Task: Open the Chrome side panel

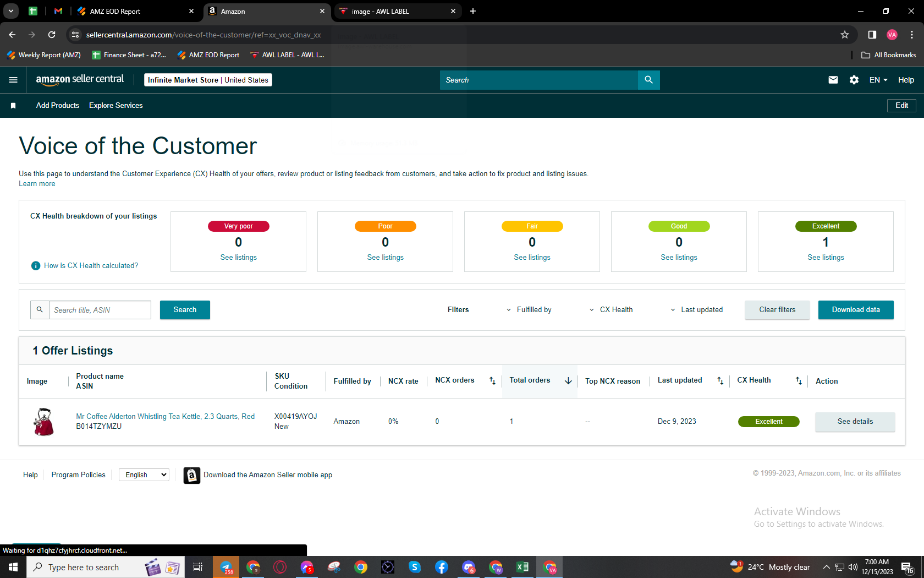Action: (872, 35)
